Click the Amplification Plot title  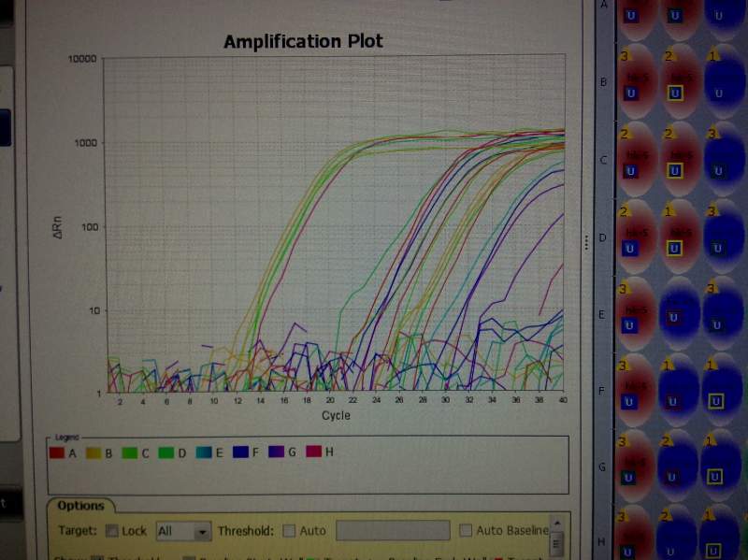coord(303,41)
